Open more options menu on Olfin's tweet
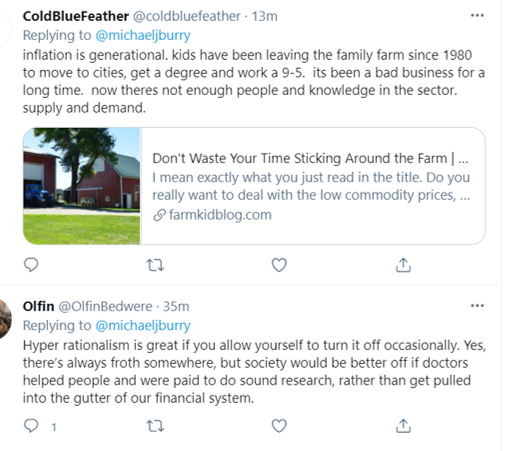 click(x=477, y=306)
